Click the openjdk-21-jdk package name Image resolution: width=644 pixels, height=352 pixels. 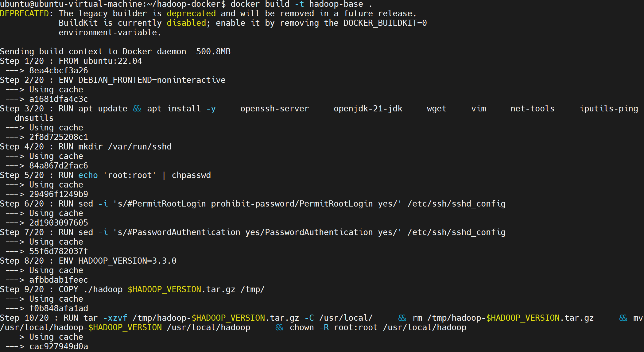pos(368,109)
